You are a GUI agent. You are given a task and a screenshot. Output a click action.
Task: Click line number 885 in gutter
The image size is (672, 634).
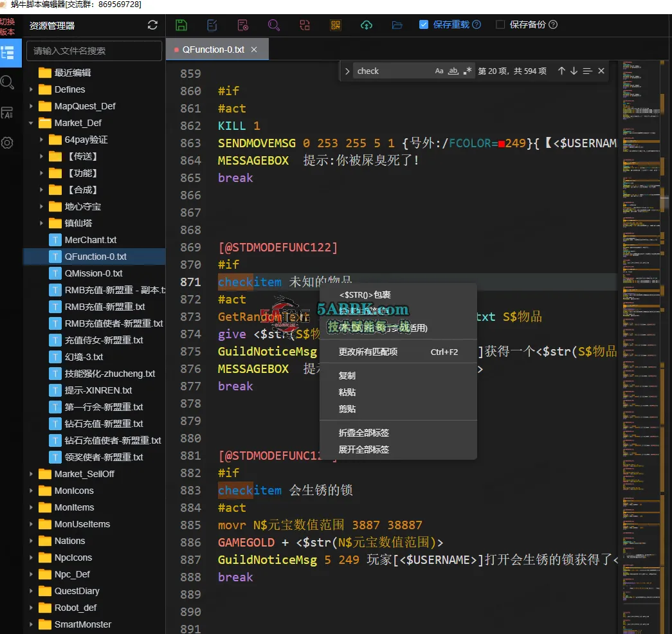click(190, 525)
